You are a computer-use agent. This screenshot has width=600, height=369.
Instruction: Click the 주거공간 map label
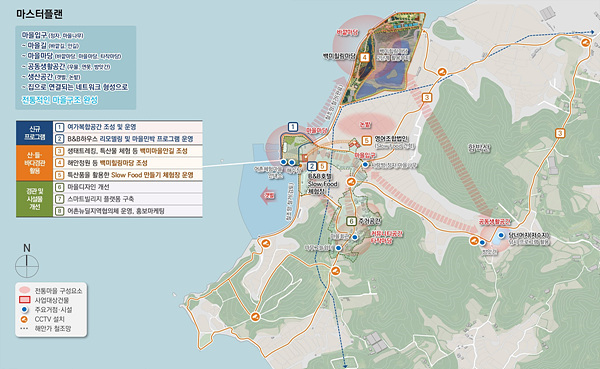[370, 221]
